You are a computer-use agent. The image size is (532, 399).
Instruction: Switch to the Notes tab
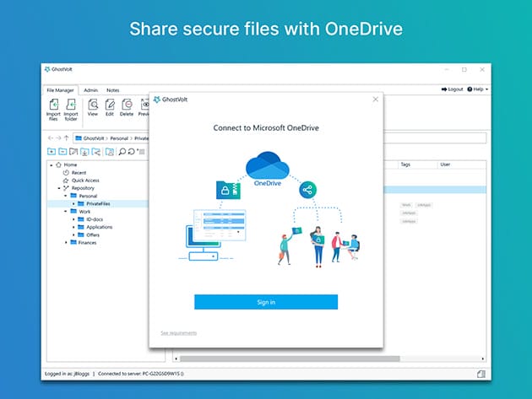click(113, 89)
